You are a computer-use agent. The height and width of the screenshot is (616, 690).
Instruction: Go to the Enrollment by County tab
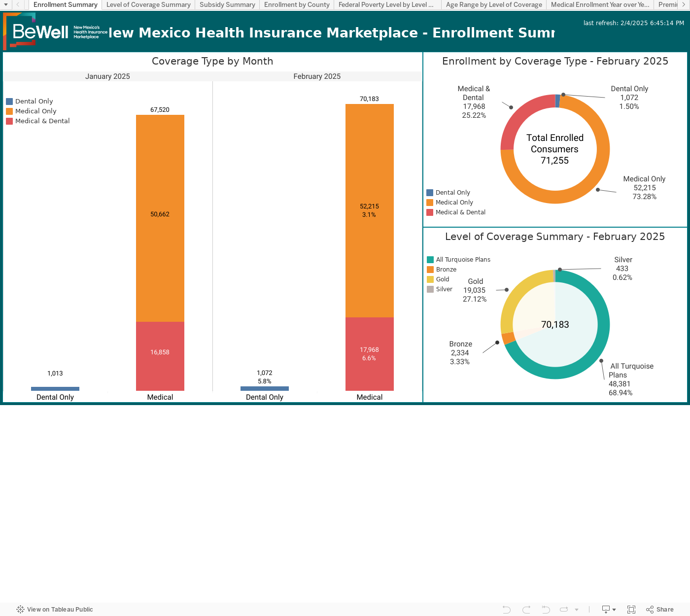pos(297,5)
